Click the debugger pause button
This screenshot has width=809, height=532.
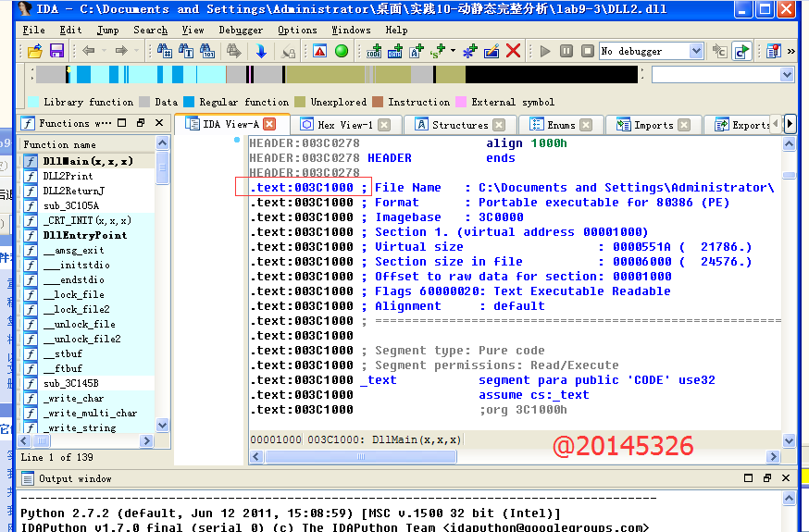(566, 51)
